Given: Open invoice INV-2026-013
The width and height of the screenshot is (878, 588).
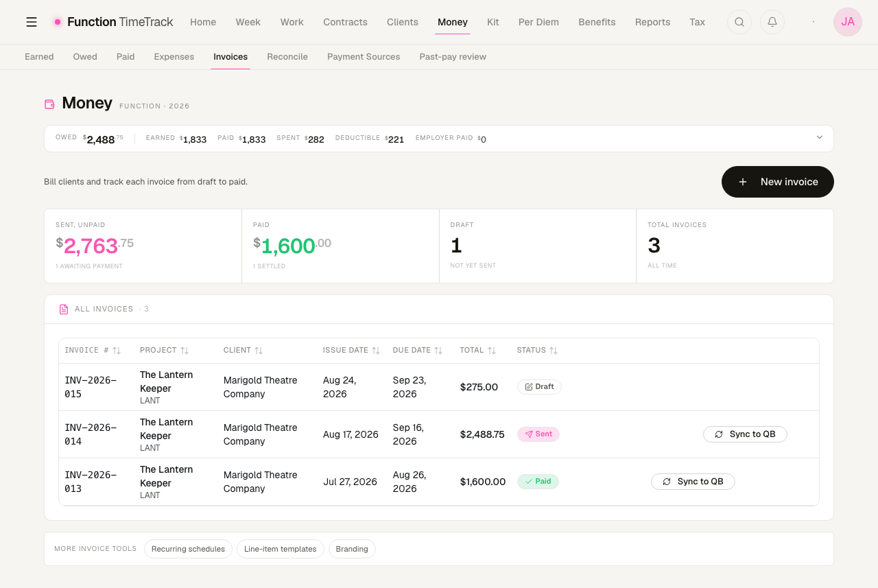Looking at the screenshot, I should (x=91, y=482).
